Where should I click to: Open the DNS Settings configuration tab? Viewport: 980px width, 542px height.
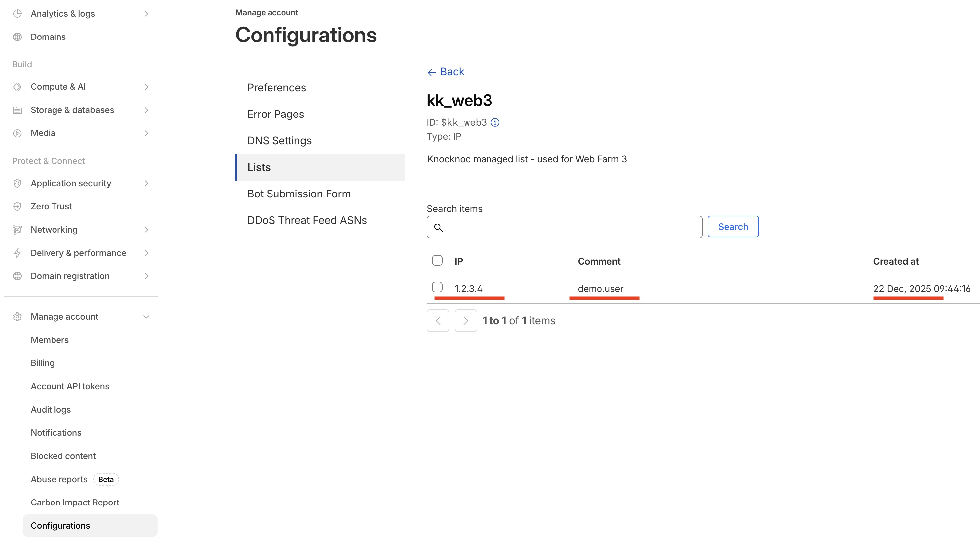coord(279,141)
